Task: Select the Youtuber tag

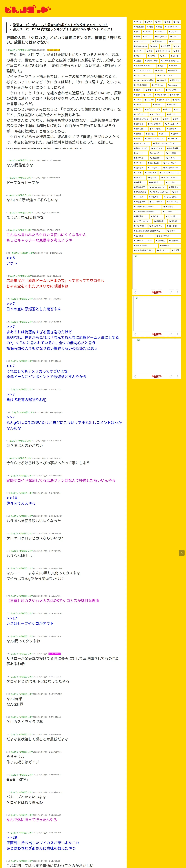Action: [139, 27]
